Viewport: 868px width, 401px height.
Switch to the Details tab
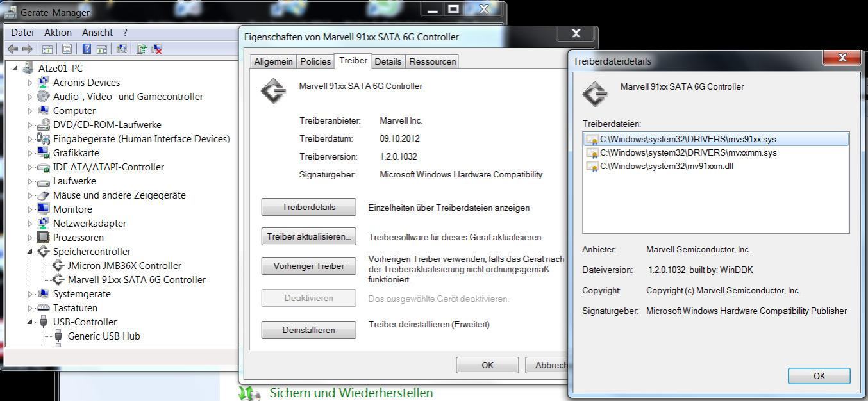(388, 61)
